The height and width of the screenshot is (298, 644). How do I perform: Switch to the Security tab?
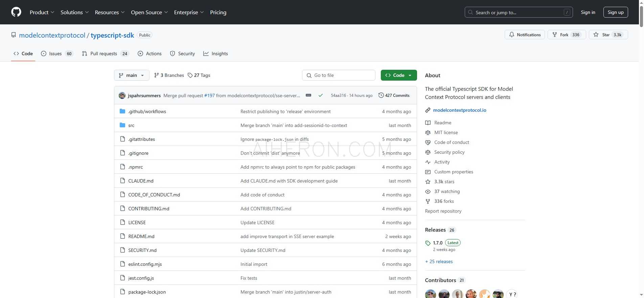tap(182, 54)
